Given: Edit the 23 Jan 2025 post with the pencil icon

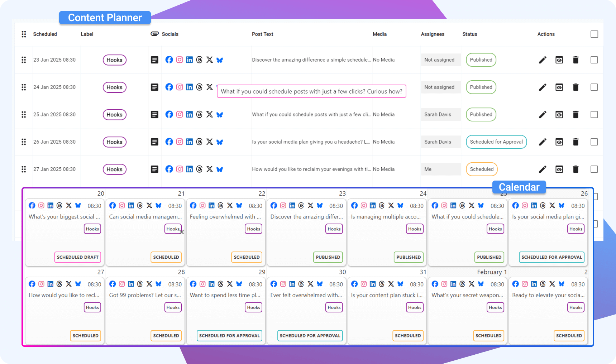Looking at the screenshot, I should pos(543,60).
